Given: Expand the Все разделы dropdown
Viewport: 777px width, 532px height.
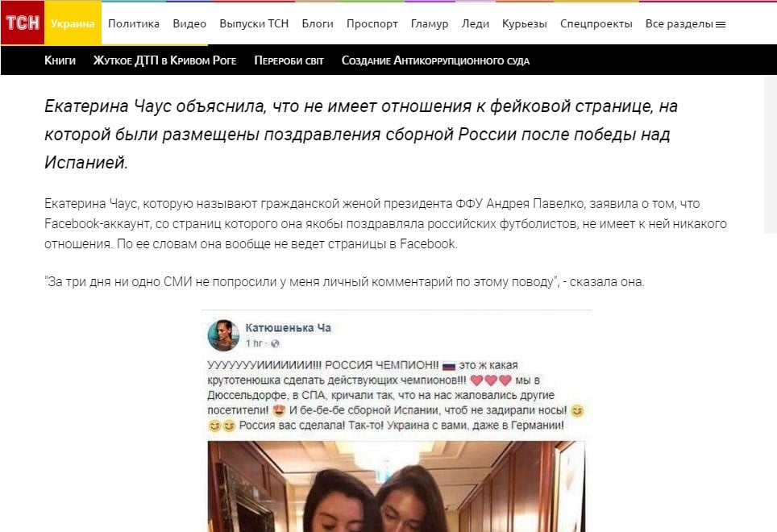Looking at the screenshot, I should (x=685, y=23).
